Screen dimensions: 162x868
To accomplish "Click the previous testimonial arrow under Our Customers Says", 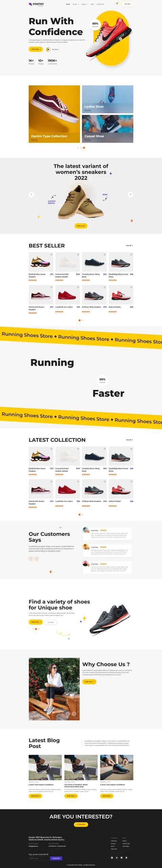I will (31, 558).
